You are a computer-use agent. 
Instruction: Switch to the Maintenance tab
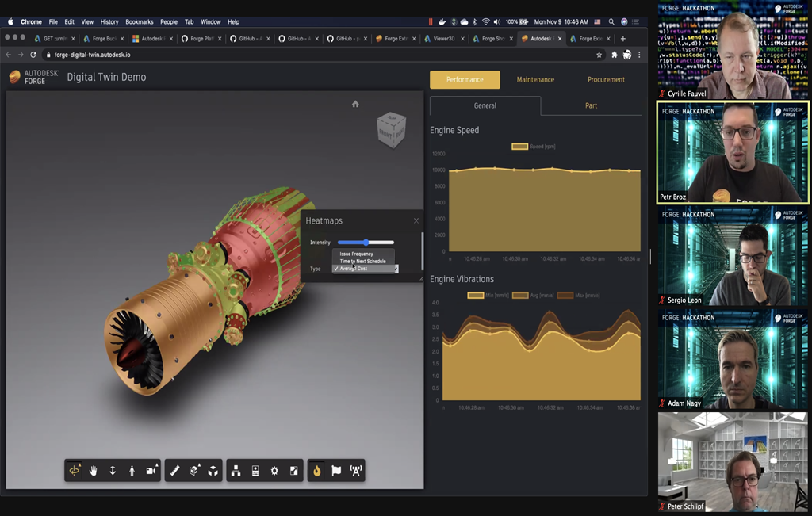point(535,79)
